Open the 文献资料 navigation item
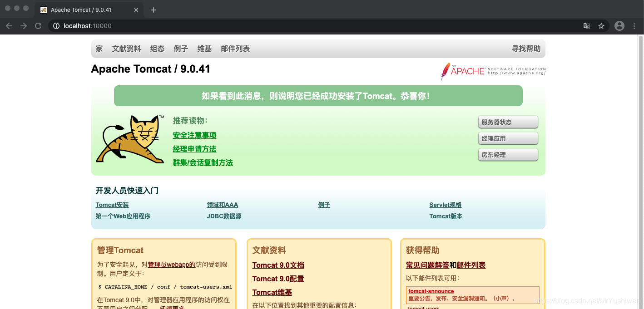This screenshot has width=644, height=309. point(127,49)
